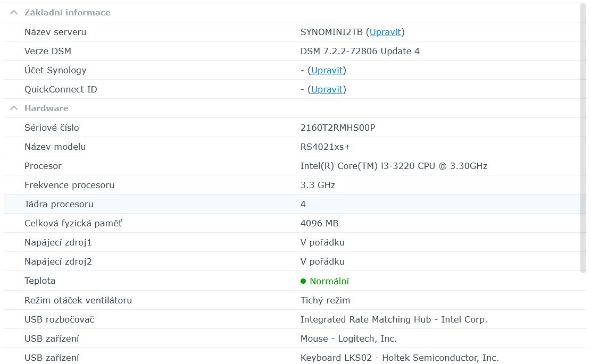The image size is (591, 364).
Task: Click the RS4021xs+ model name value
Action: 325,147
